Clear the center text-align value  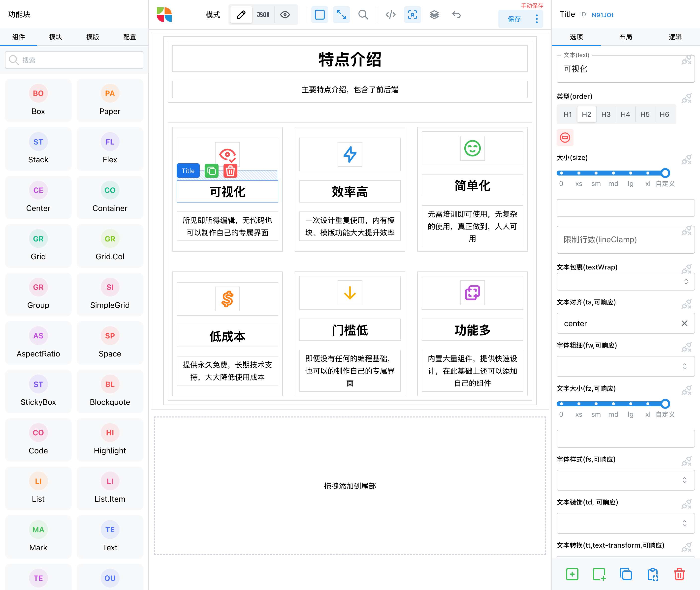(684, 323)
